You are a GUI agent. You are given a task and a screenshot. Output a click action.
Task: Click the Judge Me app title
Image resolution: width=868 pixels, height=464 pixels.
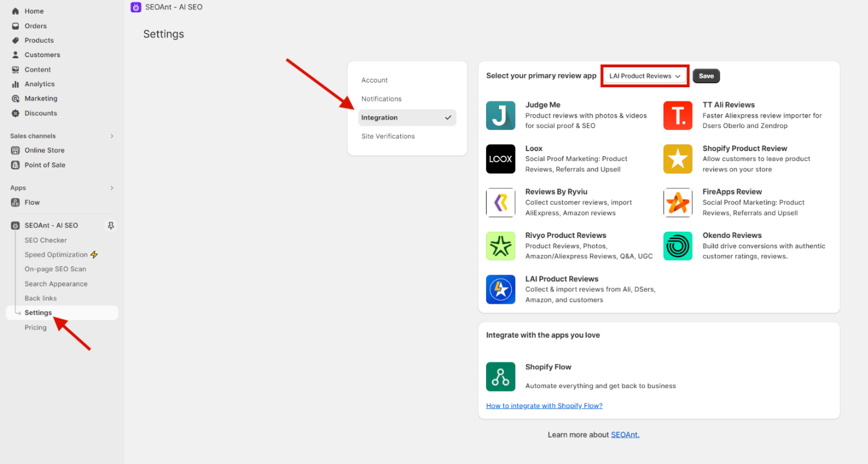pyautogui.click(x=542, y=105)
